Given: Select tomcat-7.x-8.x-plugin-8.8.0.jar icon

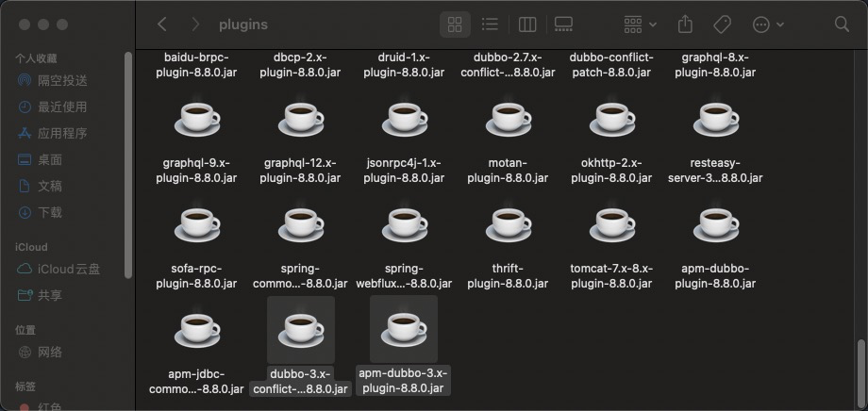Looking at the screenshot, I should [x=611, y=224].
